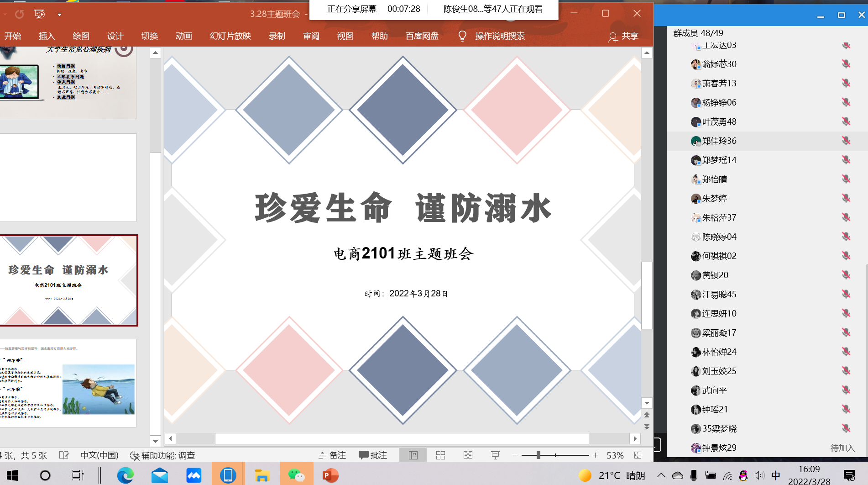The height and width of the screenshot is (485, 868).
Task: Toggle the 批注 comments pane
Action: 373,455
